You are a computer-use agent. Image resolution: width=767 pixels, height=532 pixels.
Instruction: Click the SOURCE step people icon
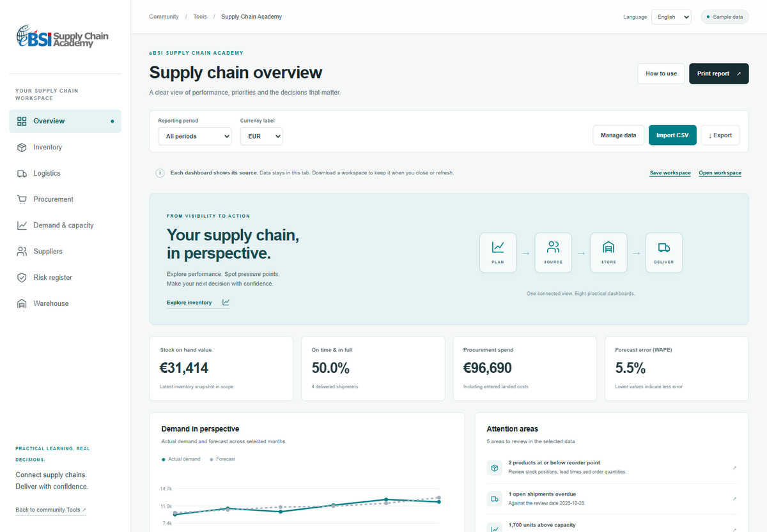[x=554, y=247]
